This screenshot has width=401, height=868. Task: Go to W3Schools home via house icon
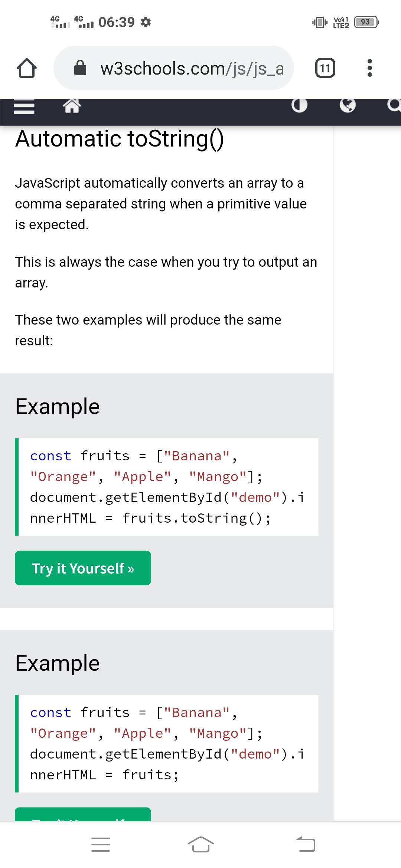click(x=72, y=106)
